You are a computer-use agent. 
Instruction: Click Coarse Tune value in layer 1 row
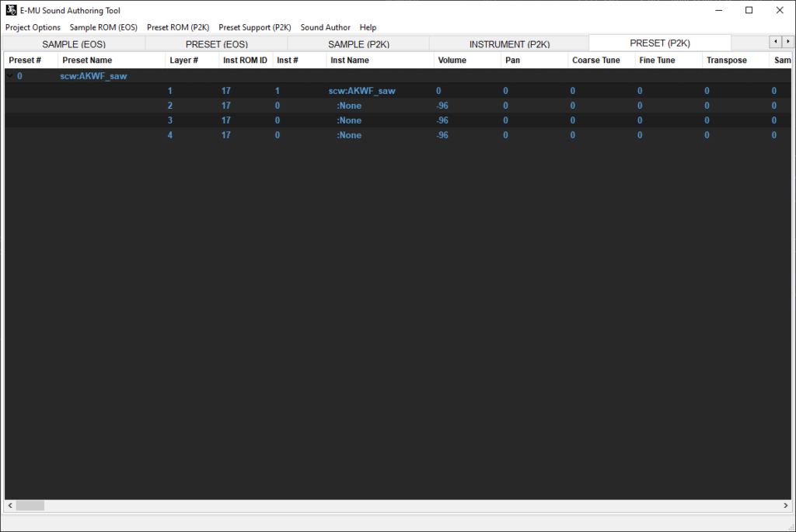click(573, 91)
